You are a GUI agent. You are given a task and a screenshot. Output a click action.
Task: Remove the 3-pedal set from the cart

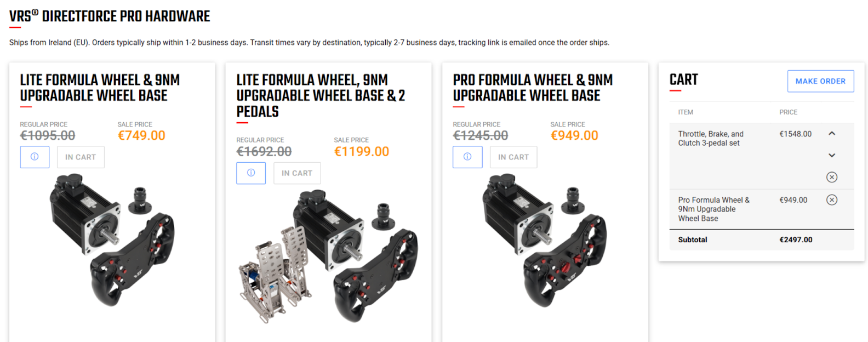[831, 177]
